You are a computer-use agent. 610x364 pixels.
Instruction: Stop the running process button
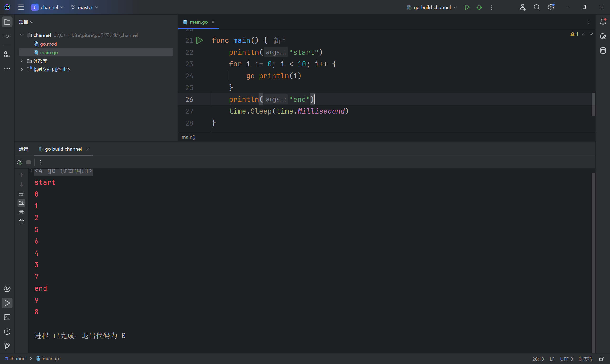click(29, 162)
